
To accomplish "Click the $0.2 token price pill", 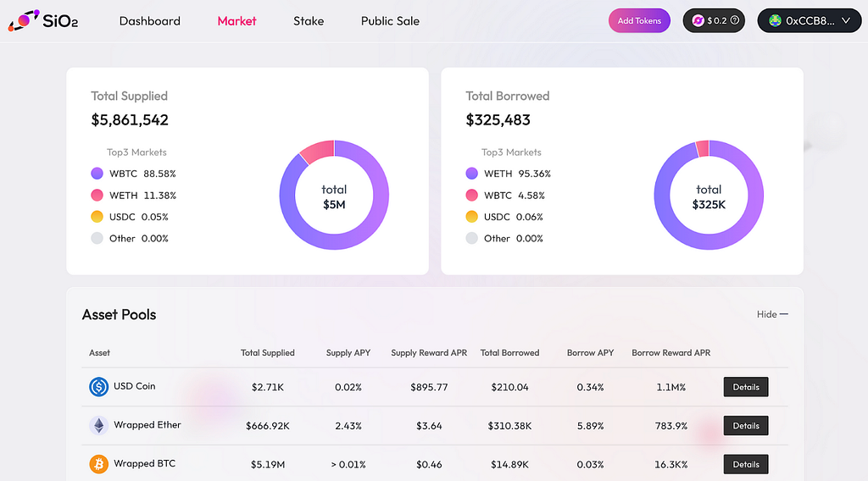I will tap(714, 20).
